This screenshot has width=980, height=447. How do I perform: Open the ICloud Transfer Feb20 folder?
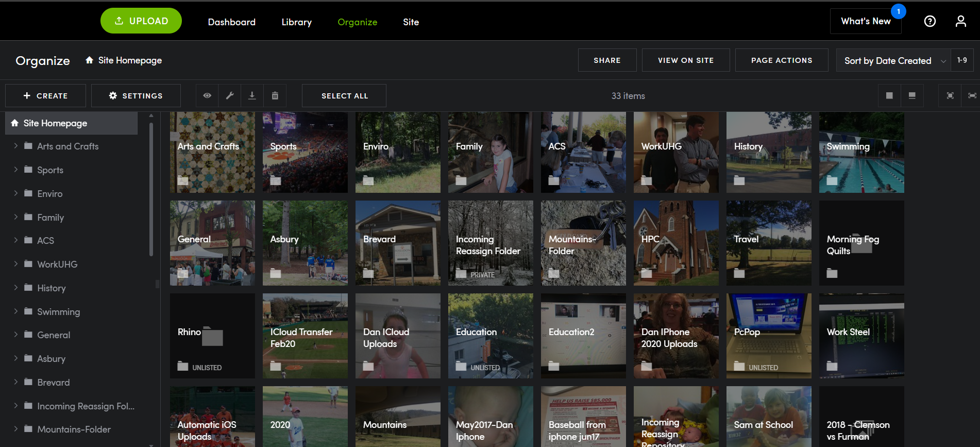305,336
